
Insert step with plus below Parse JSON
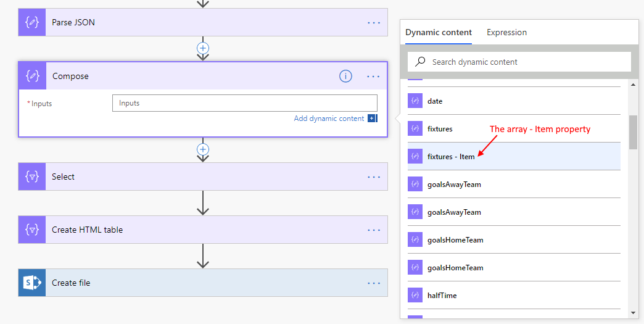pos(203,48)
